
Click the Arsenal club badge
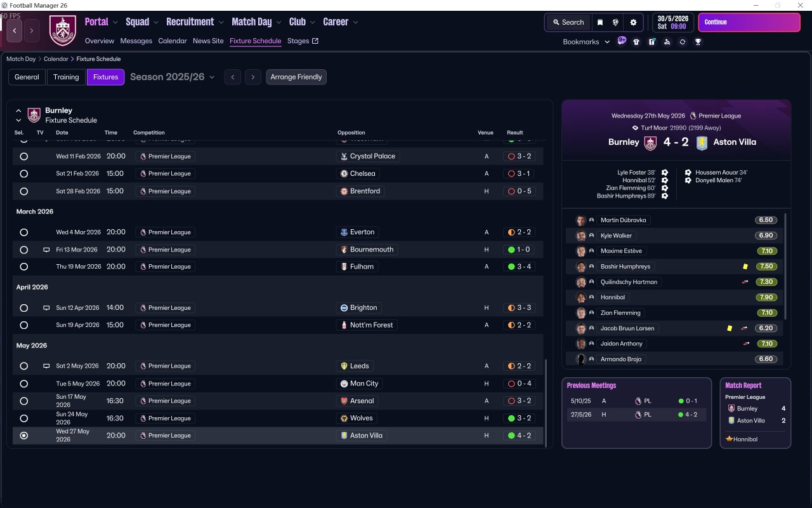[x=344, y=401]
